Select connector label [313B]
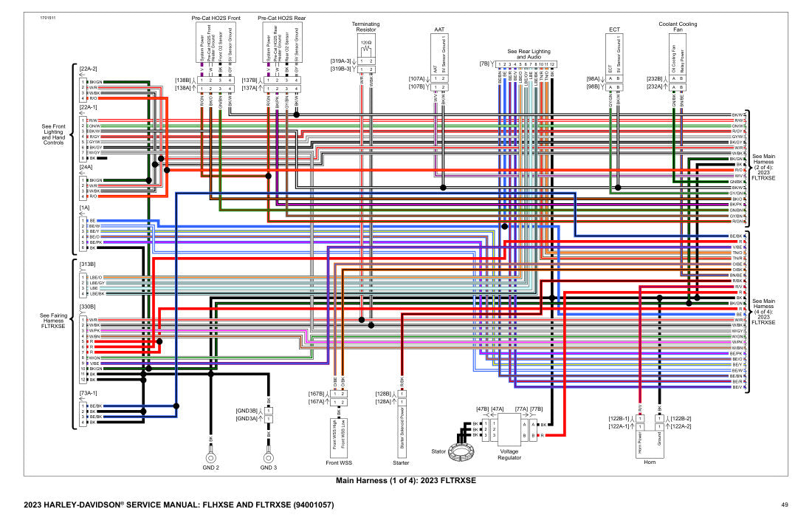The height and width of the screenshot is (526, 812). click(x=87, y=264)
